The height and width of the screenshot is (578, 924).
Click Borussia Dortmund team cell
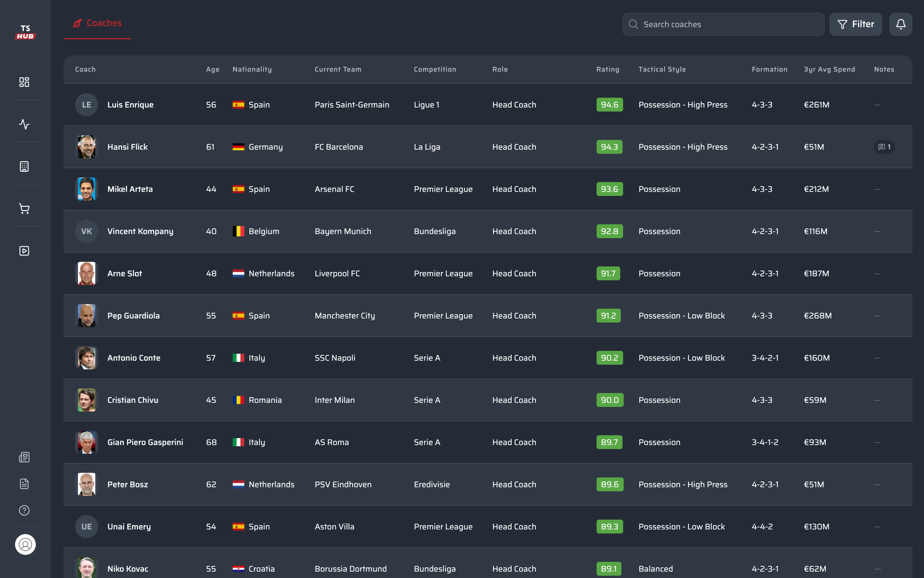pos(351,569)
